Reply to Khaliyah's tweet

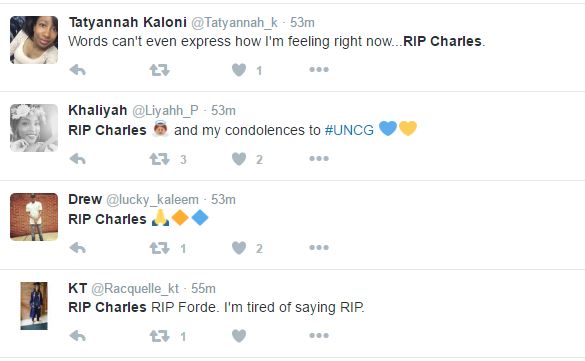tap(78, 159)
